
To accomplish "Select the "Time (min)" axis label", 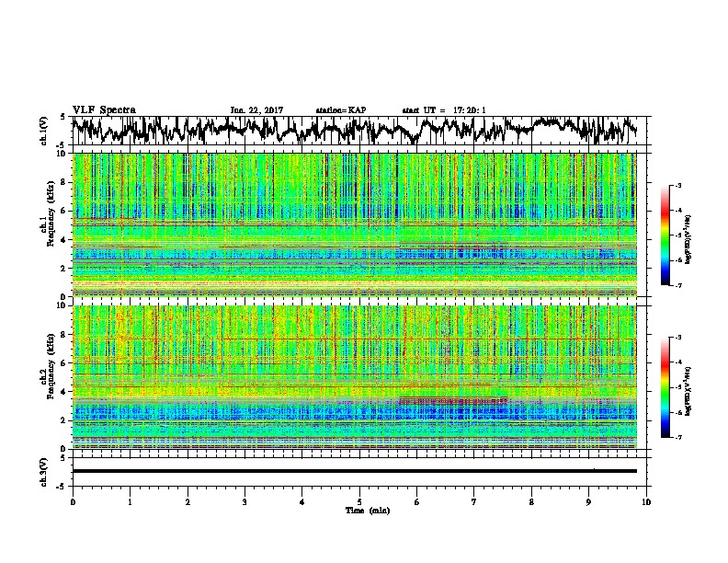I will tap(368, 511).
